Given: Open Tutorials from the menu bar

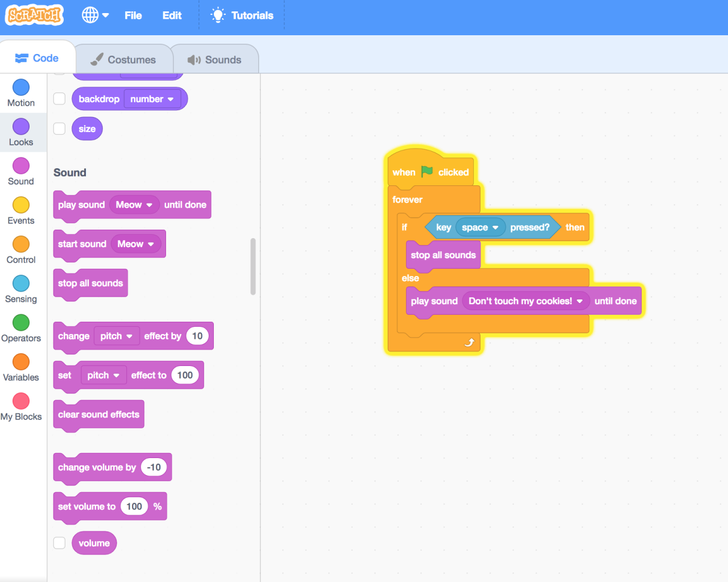Looking at the screenshot, I should coord(242,15).
